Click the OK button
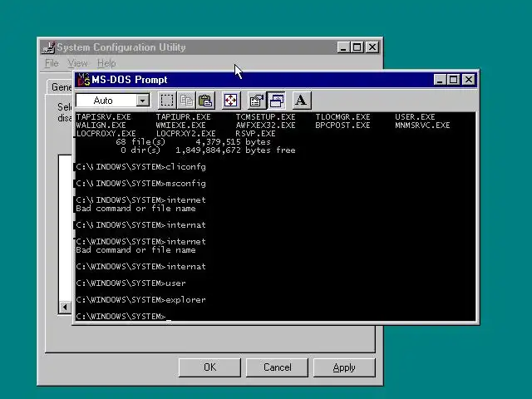The width and height of the screenshot is (532, 399). click(209, 367)
